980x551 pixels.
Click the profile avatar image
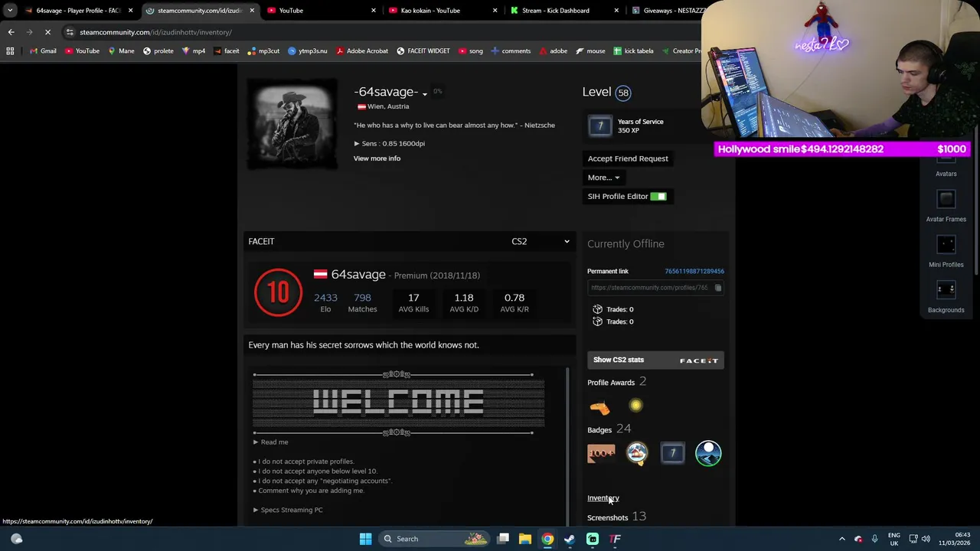(x=292, y=124)
